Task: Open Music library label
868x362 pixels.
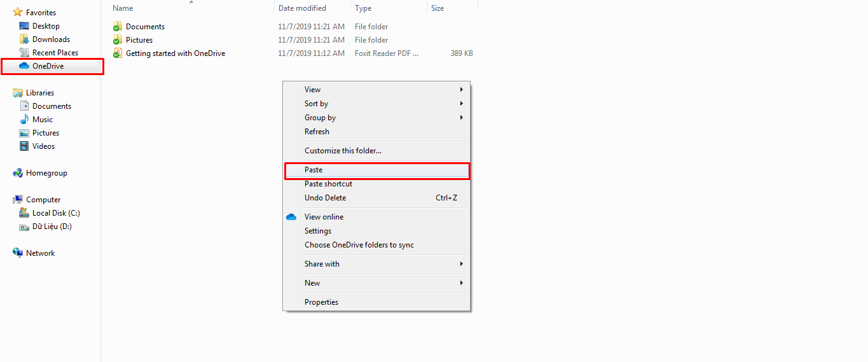Action: click(x=43, y=120)
